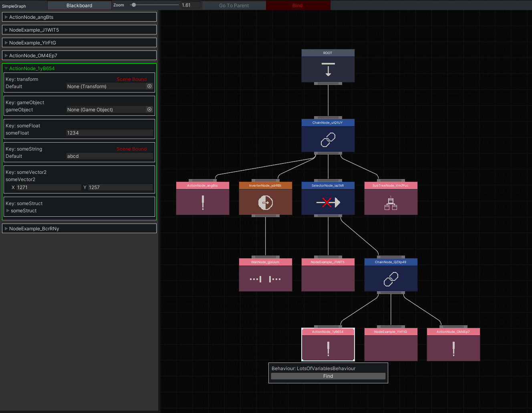Click the SelectorNode_iaz1kR title label
The image size is (532, 413).
pyautogui.click(x=328, y=185)
